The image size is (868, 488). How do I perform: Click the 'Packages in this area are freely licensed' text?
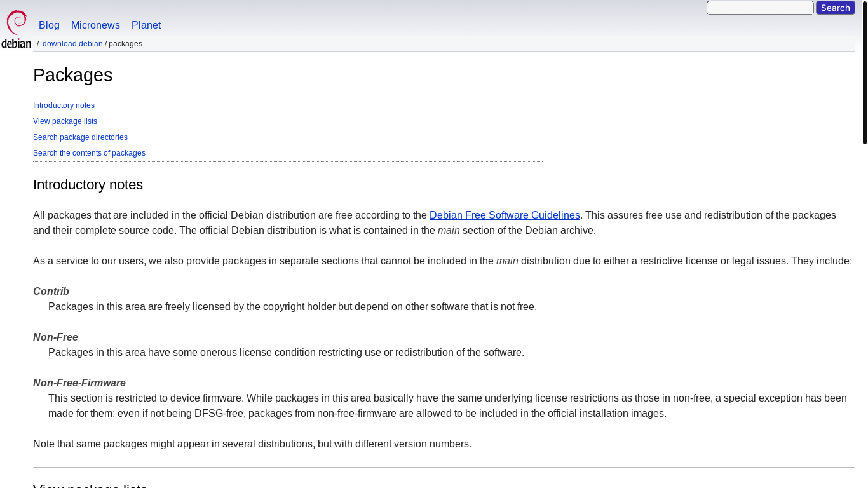tap(292, 307)
